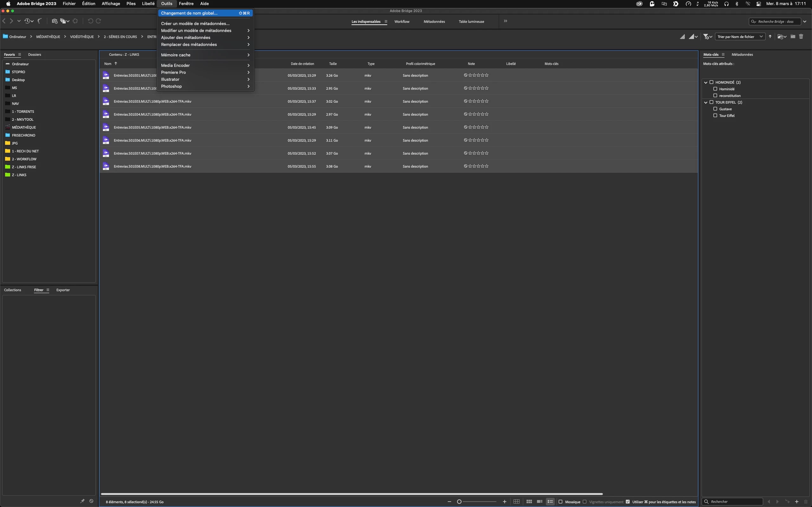Check the Tour Eiffel keyword checkbox

pos(715,115)
